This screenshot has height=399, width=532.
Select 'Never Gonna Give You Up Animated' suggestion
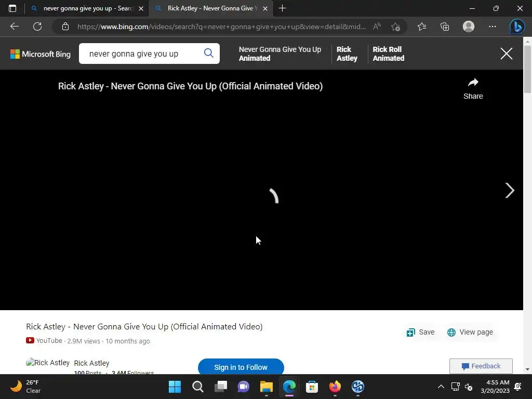coord(280,54)
